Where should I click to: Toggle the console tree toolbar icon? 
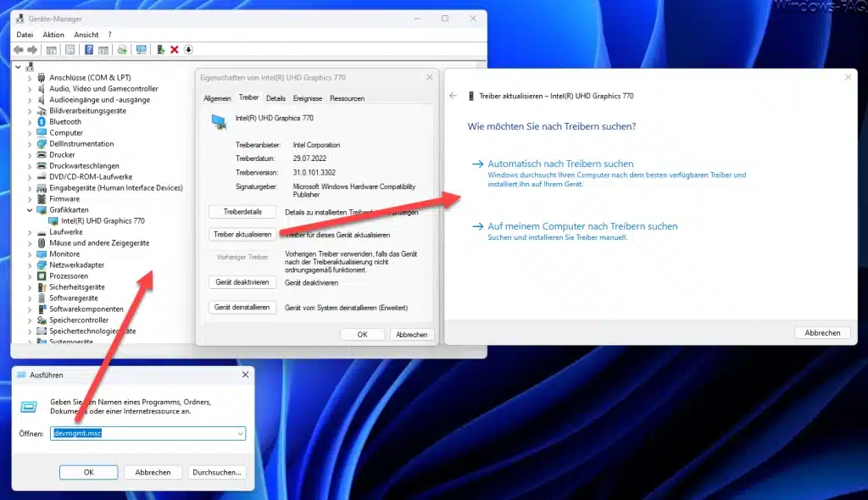coord(52,50)
